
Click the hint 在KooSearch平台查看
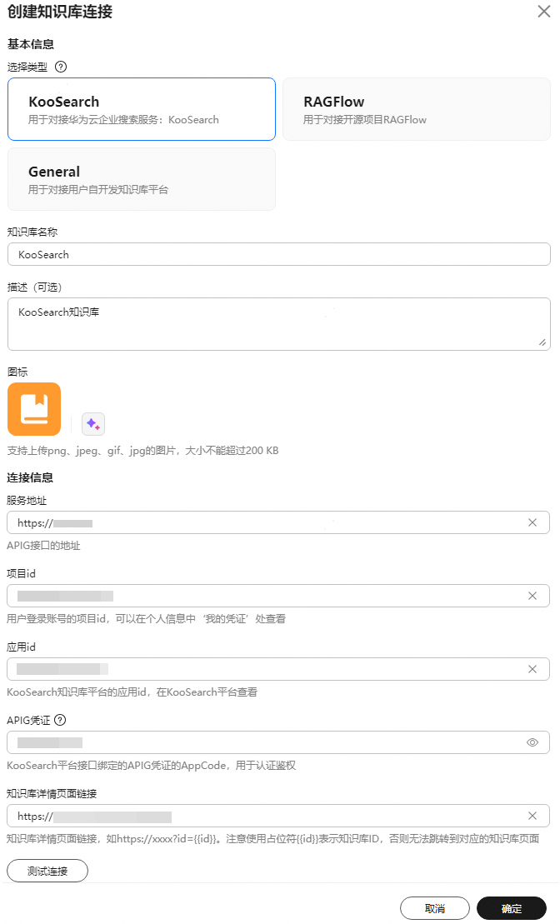132,692
